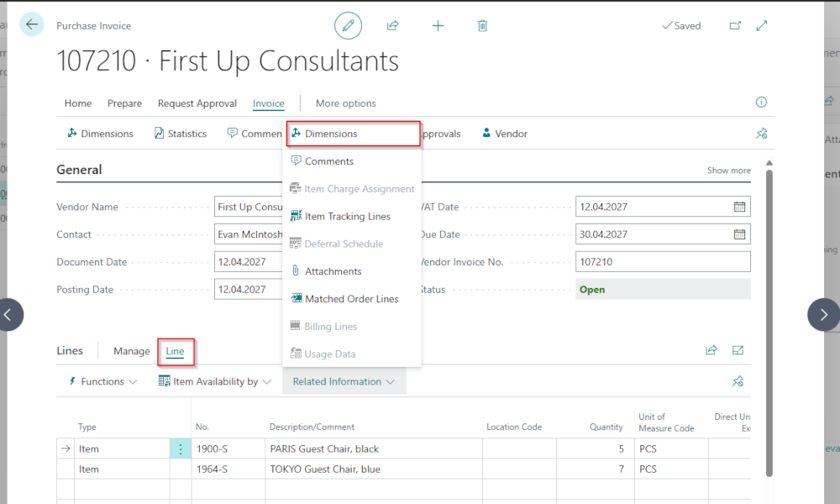The width and height of the screenshot is (840, 504).
Task: Expand Item Availability by dropdown
Action: pos(214,381)
